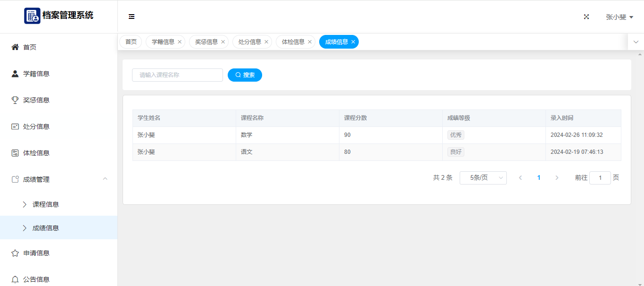Viewport: 644px width, 286px height.
Task: Click the home icon in the sidebar
Action: click(15, 47)
